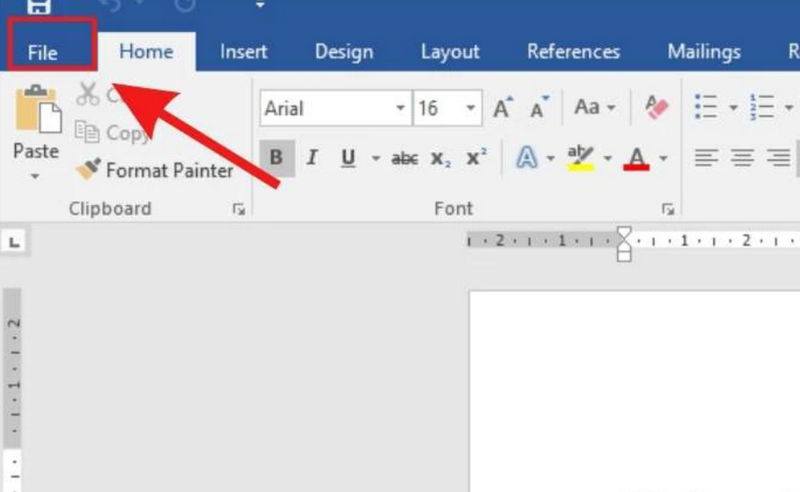Screen dimensions: 800x492
Task: Open Customize Quick Access Toolbar arrow
Action: [x=260, y=5]
